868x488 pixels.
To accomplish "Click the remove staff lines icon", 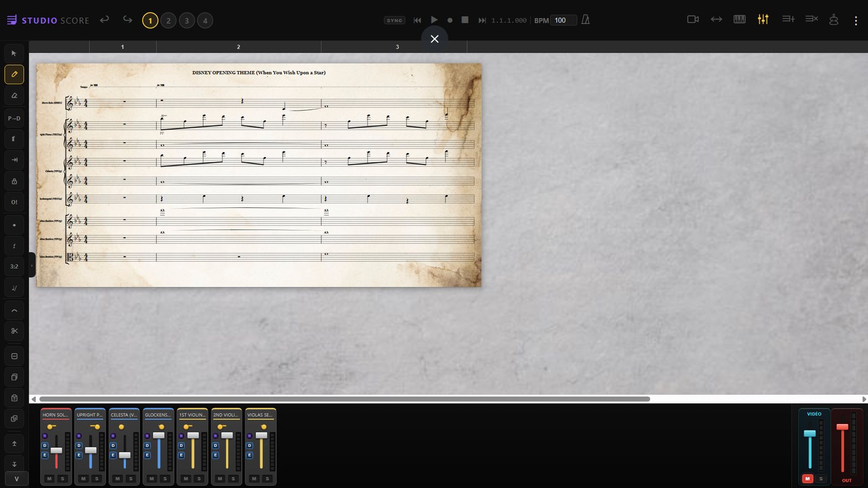I will [812, 20].
